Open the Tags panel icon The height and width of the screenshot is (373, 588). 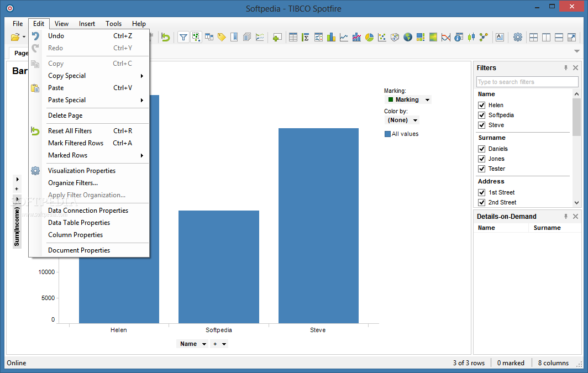coord(222,37)
